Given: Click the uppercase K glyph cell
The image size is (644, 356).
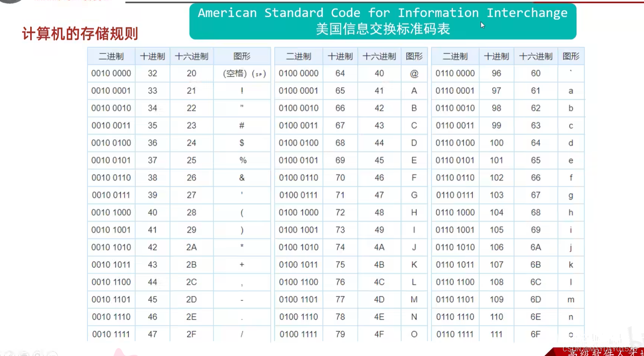Looking at the screenshot, I should 414,265.
